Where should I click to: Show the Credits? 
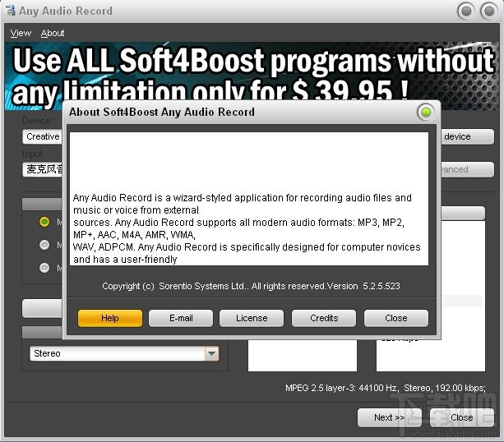pos(324,318)
